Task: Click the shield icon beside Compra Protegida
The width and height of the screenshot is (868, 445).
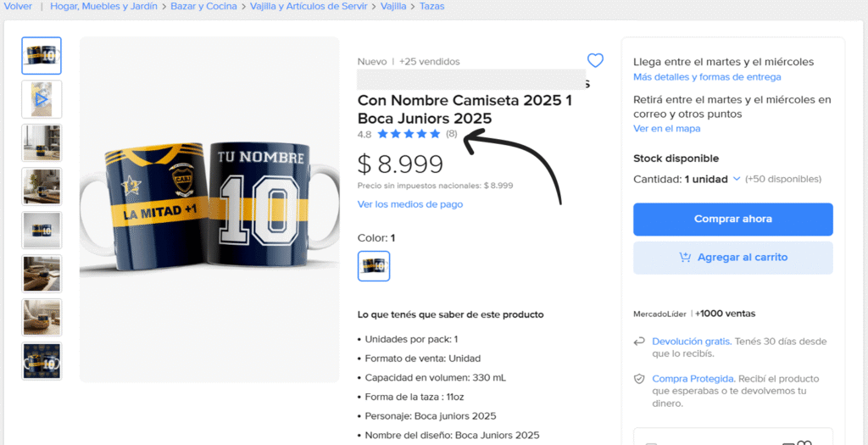Action: 639,379
